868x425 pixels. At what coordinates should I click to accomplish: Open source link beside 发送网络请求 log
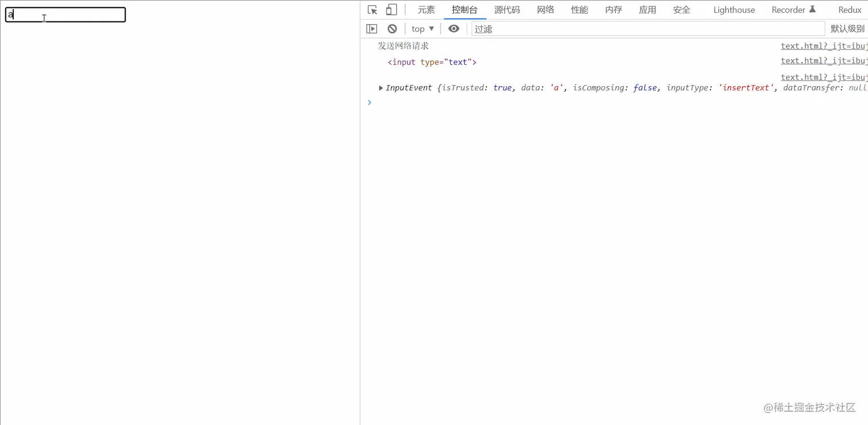[x=824, y=46]
